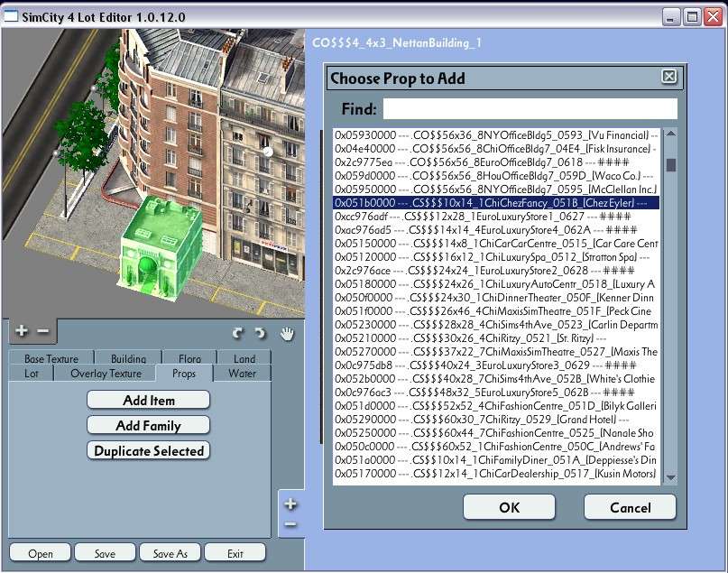The height and width of the screenshot is (573, 728).
Task: Select 1ChiFamilyDiner_051A Deppiesse's entry
Action: 496,459
